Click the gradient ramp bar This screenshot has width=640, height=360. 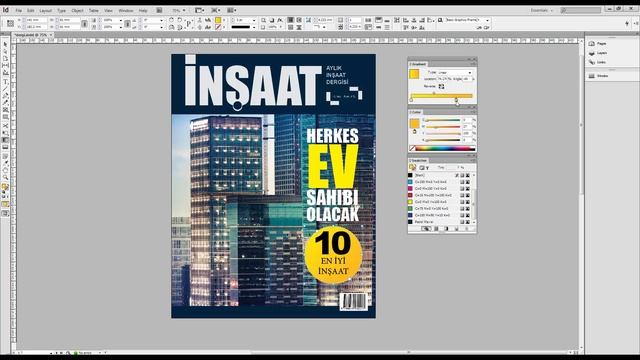(x=441, y=96)
